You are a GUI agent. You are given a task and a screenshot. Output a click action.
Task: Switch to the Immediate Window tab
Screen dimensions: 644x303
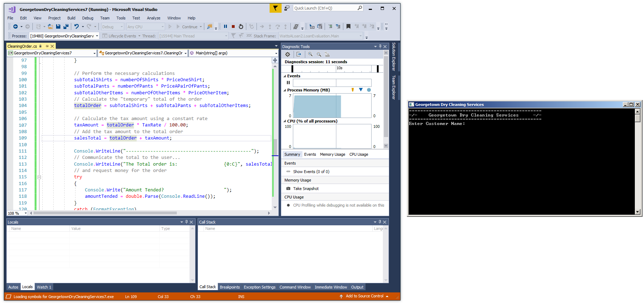(331, 287)
